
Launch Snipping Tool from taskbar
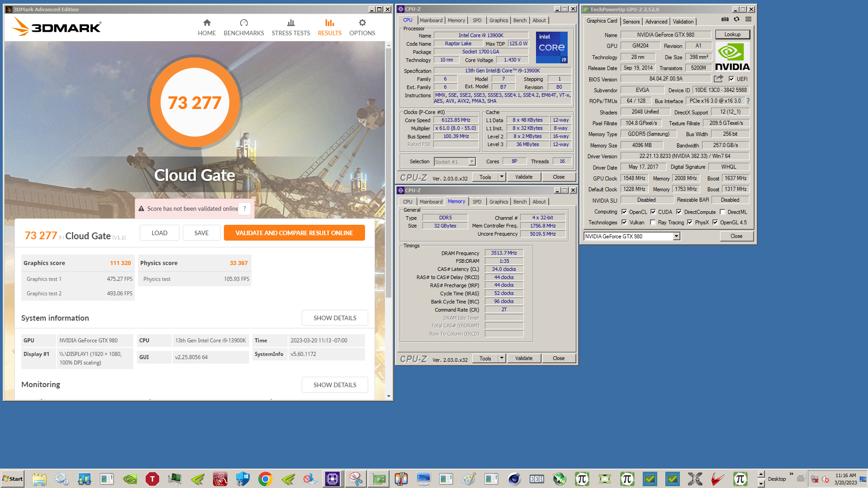tap(356, 479)
